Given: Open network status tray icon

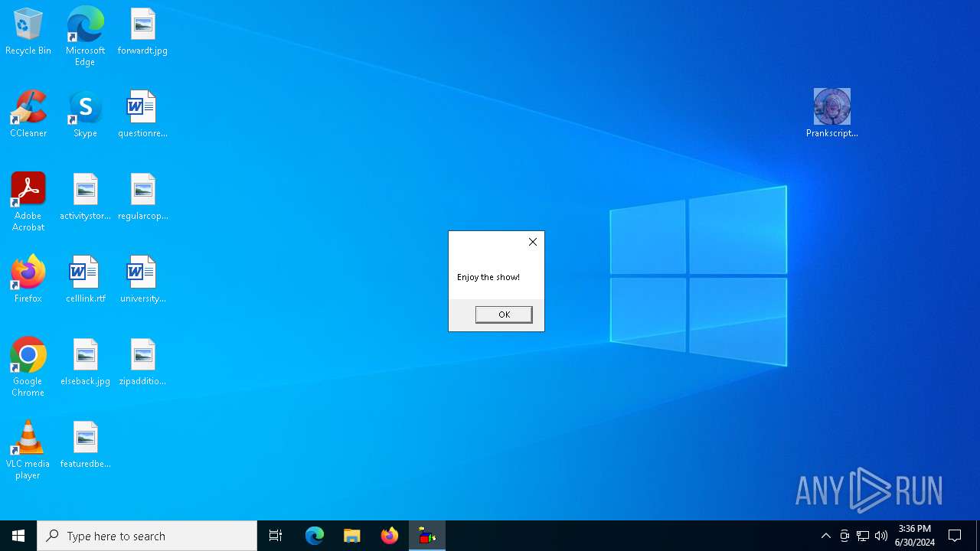Looking at the screenshot, I should (x=863, y=536).
